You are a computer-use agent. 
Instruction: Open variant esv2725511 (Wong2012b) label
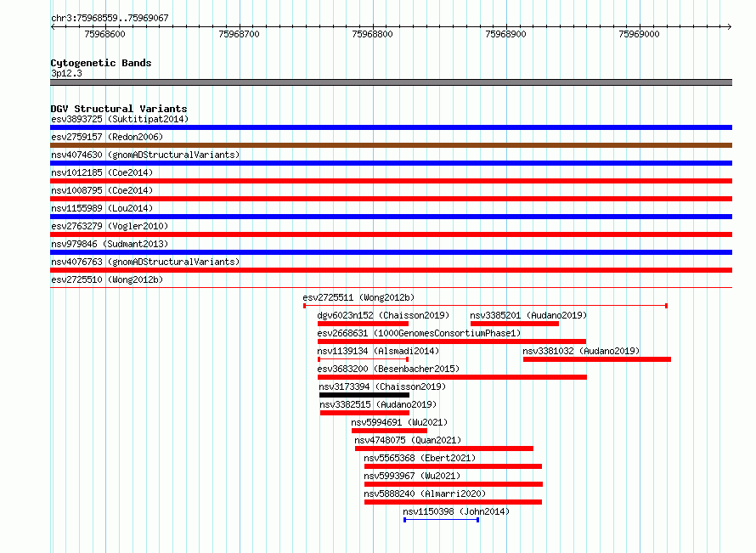click(358, 297)
